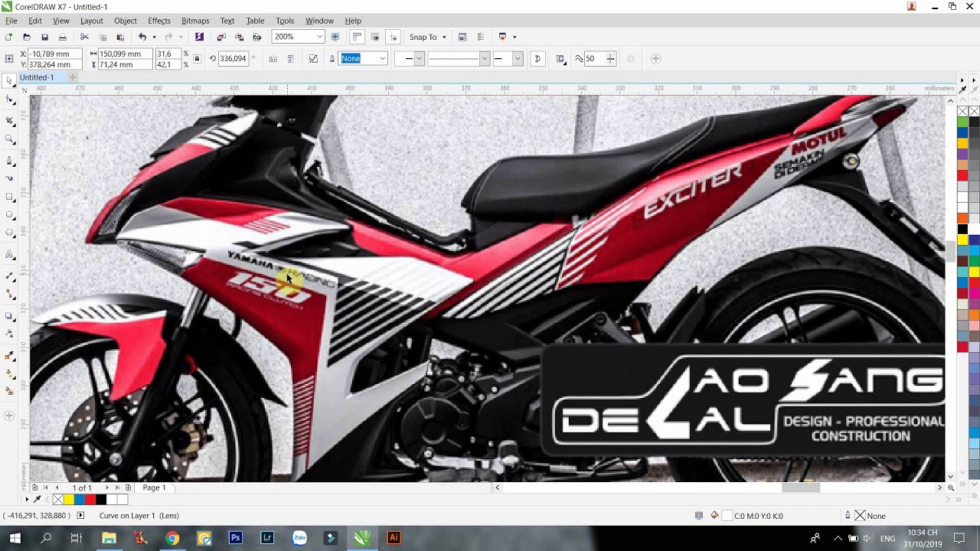Select the Crop tool in toolbox
This screenshot has width=980, height=551.
(x=9, y=120)
